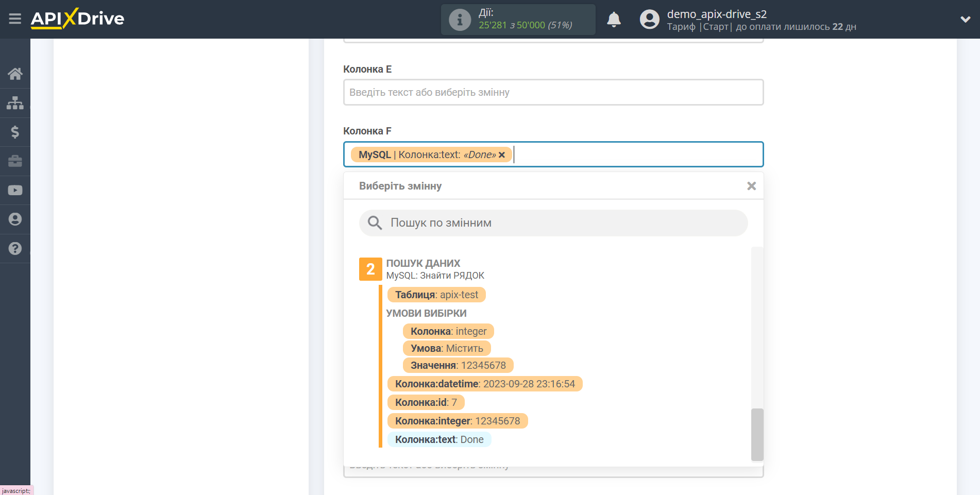Click the УМОВИ ВИБІРКИ label
Image resolution: width=980 pixels, height=495 pixels.
point(426,313)
